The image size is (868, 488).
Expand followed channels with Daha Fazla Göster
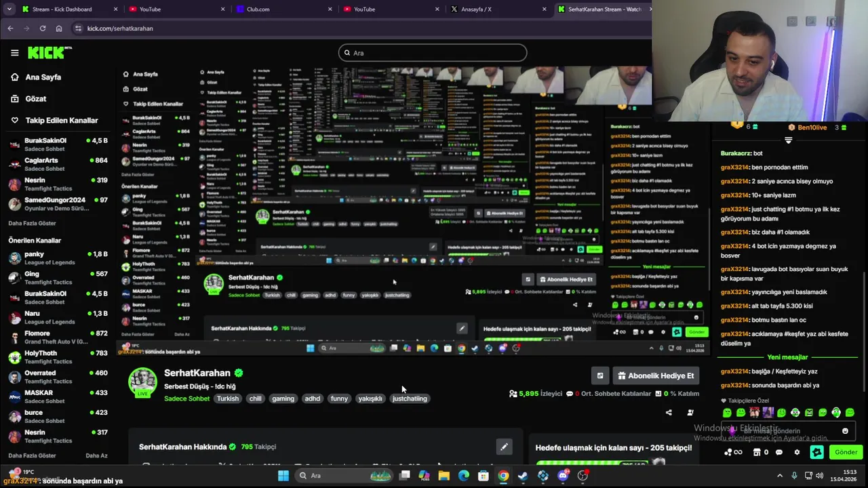pyautogui.click(x=32, y=223)
